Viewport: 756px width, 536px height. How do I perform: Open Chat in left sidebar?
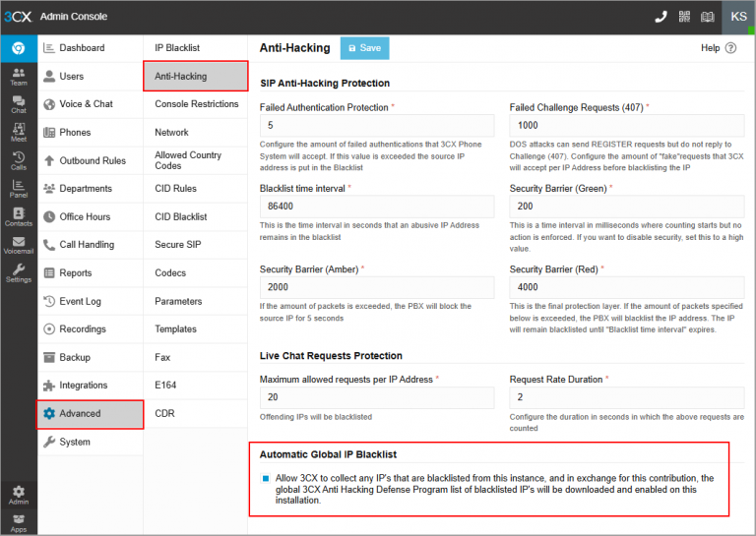19,104
